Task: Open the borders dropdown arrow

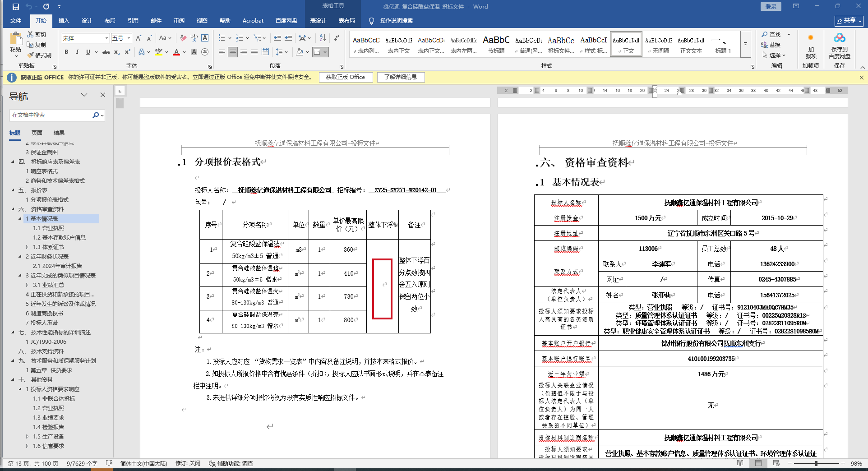Action: coord(325,52)
